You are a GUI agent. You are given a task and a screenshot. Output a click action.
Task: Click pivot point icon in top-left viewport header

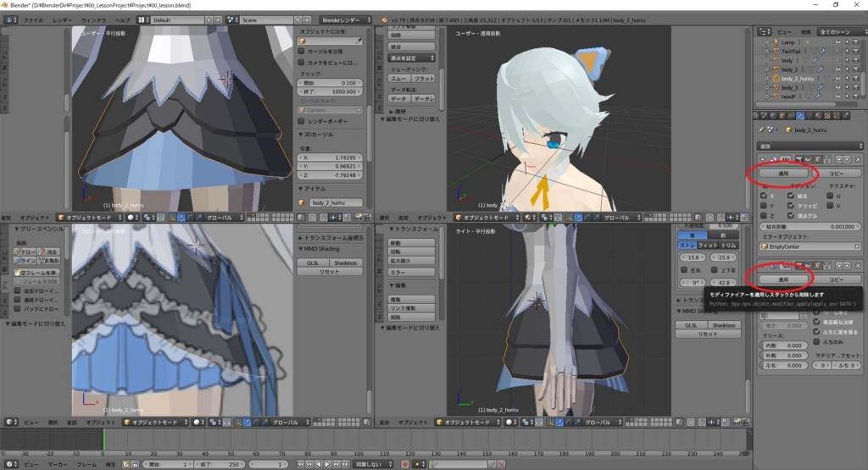tap(148, 218)
